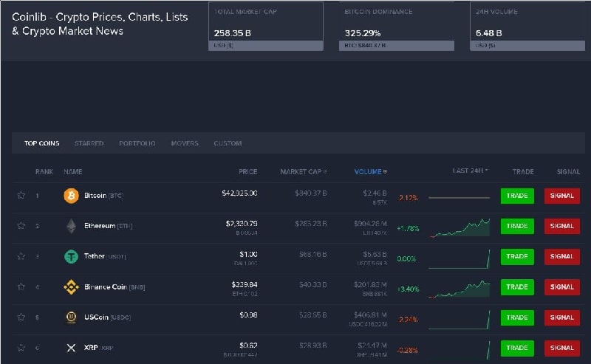Click the Binance Coin price $239.84
The width and height of the screenshot is (591, 364).
245,284
